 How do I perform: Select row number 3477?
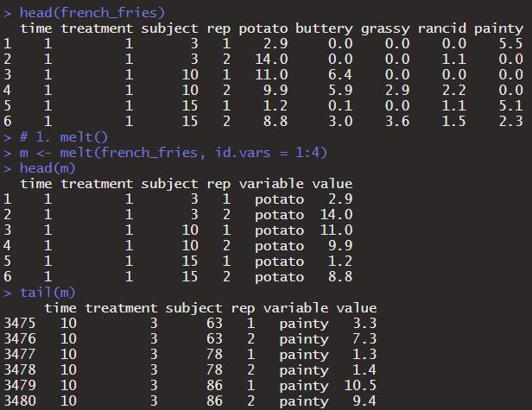point(19,355)
